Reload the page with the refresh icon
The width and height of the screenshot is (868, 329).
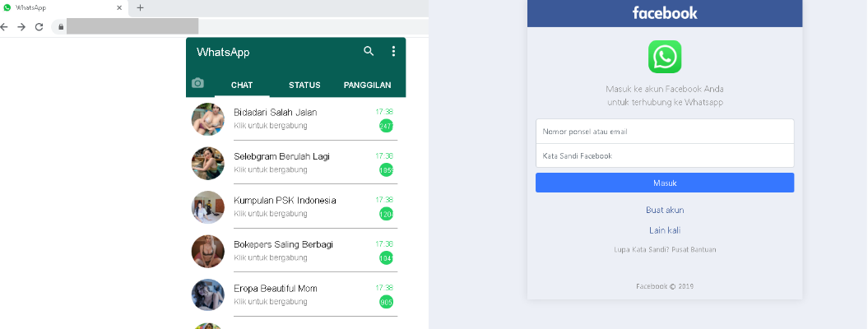pos(39,26)
